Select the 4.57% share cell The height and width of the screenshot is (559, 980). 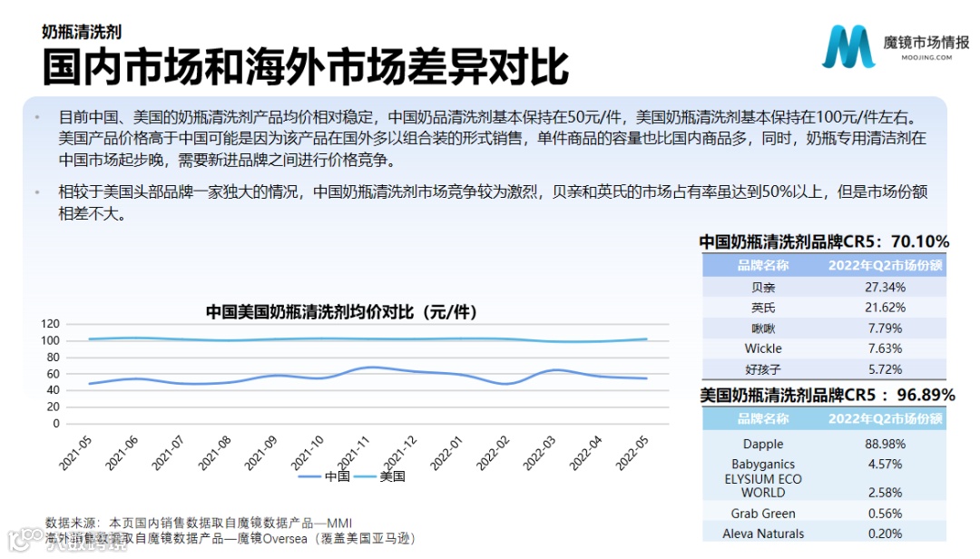point(885,464)
